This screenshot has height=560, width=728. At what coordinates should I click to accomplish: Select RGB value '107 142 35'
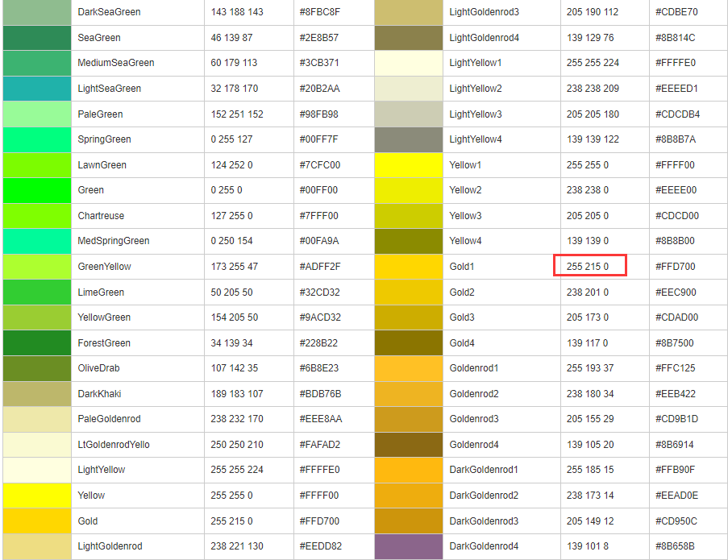click(235, 368)
